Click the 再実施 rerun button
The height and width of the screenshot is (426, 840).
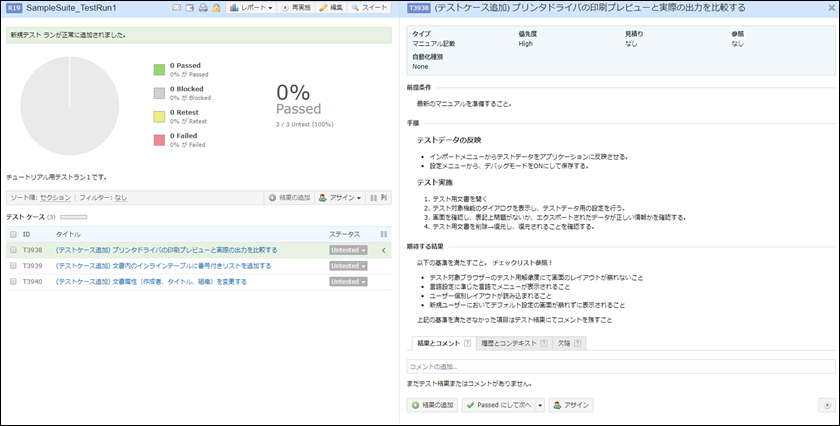pyautogui.click(x=294, y=8)
